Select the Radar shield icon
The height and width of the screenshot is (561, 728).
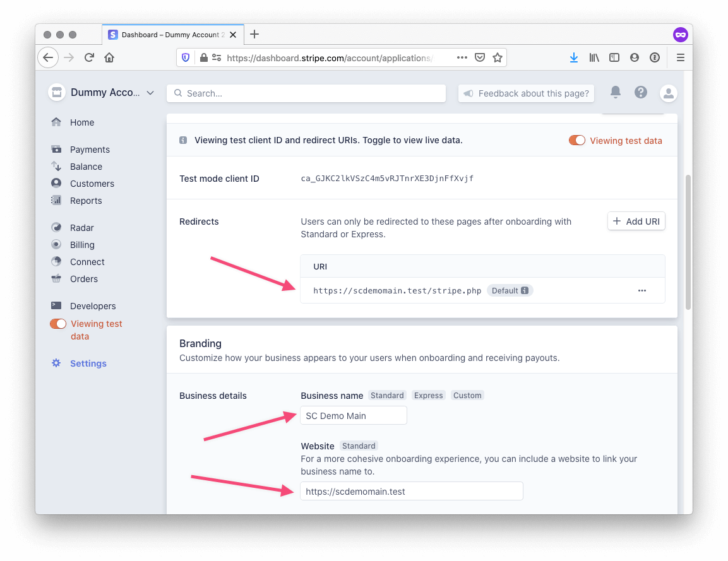coord(57,227)
